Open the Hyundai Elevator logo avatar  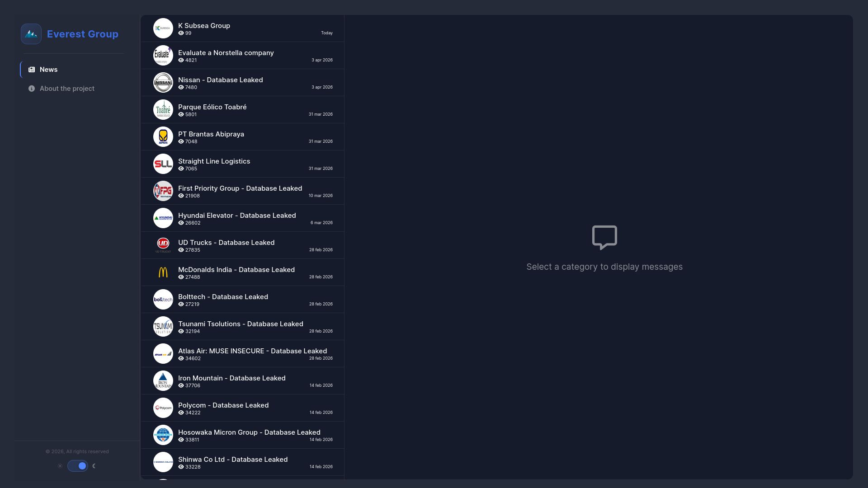click(163, 218)
